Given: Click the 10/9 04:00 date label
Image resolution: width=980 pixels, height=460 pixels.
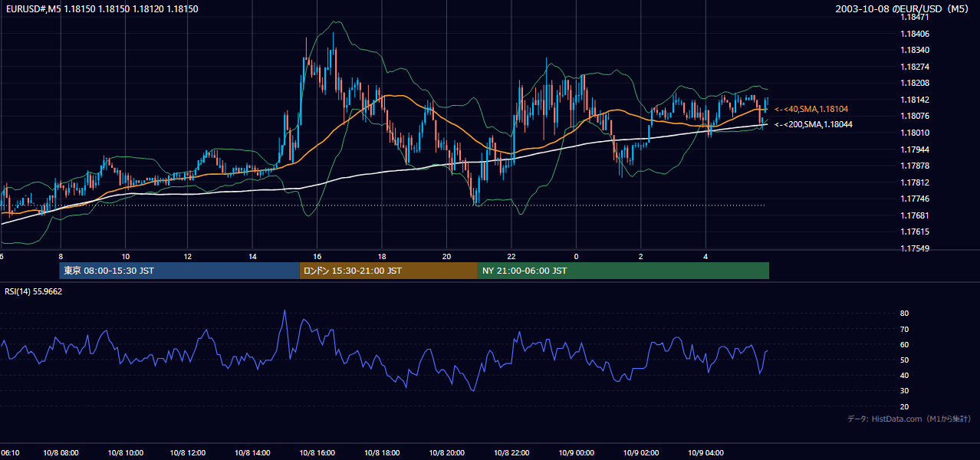Looking at the screenshot, I should 705,453.
